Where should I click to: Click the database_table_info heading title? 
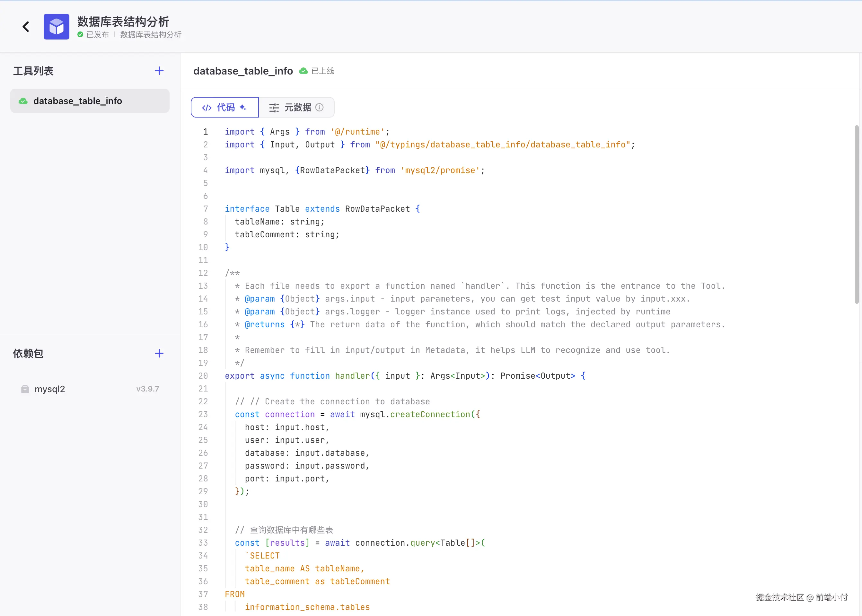tap(243, 71)
